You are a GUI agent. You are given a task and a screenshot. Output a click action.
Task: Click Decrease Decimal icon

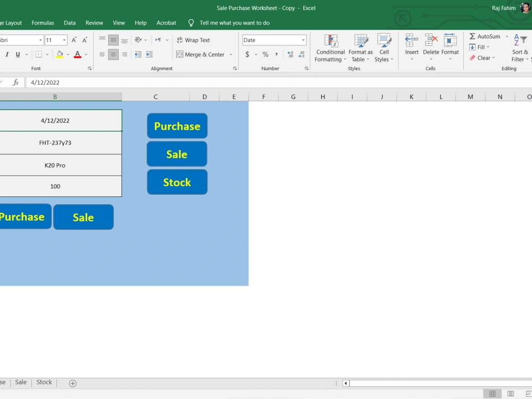(302, 54)
